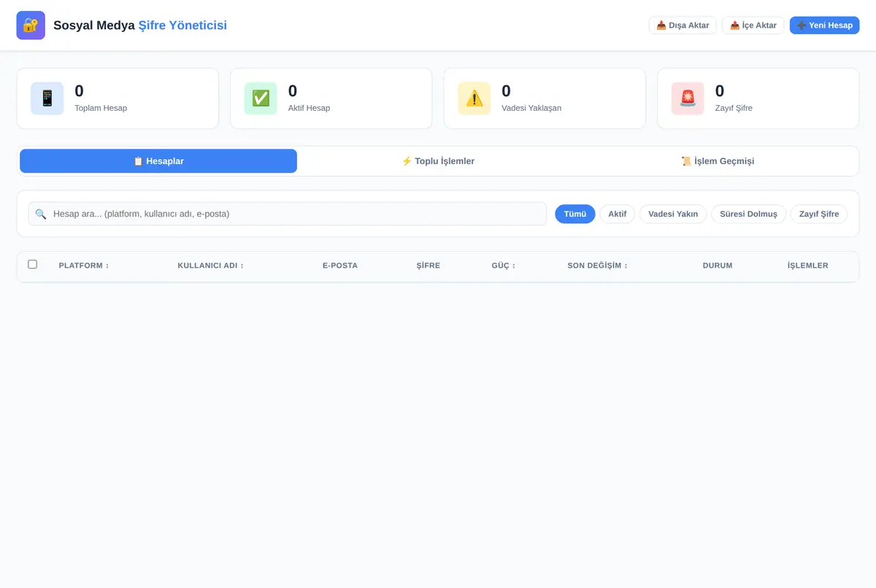Select the Vadesi Yakın filter chip

(673, 214)
